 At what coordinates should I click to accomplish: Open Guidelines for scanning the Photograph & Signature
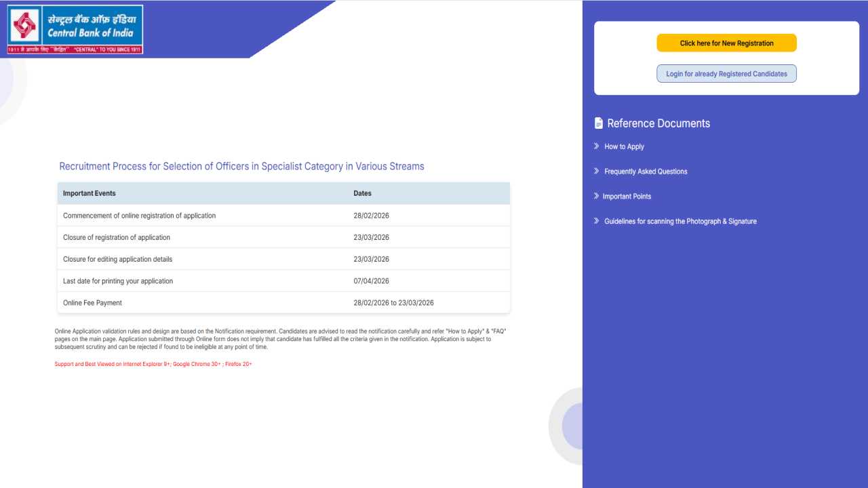[680, 221]
